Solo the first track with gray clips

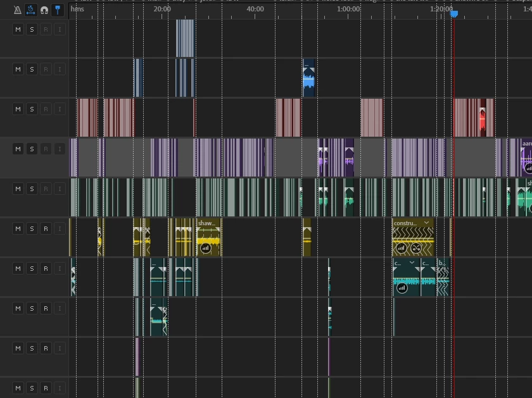coord(32,30)
